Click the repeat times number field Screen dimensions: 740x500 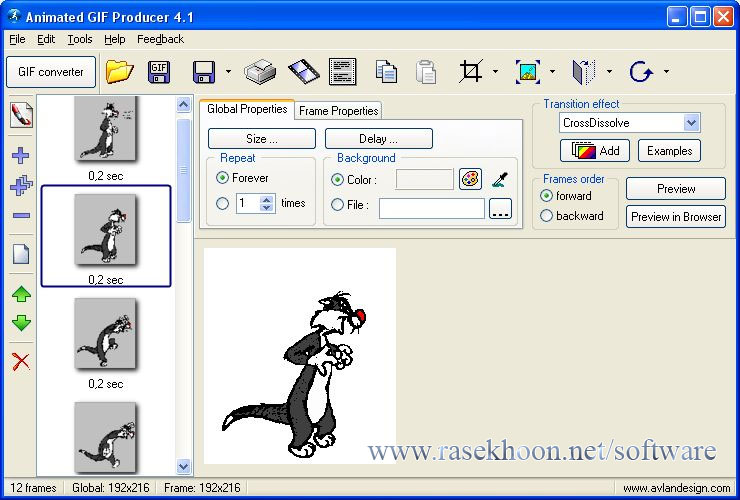(x=248, y=203)
